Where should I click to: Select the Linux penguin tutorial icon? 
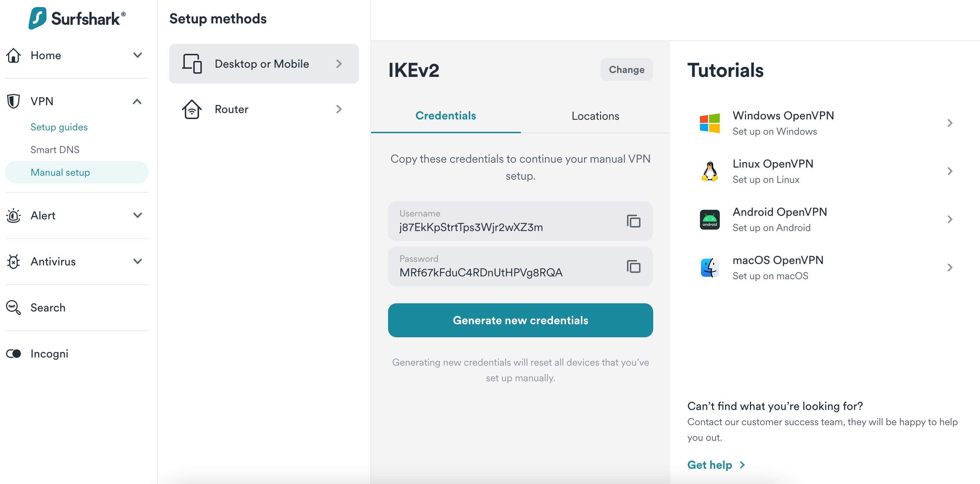[710, 171]
